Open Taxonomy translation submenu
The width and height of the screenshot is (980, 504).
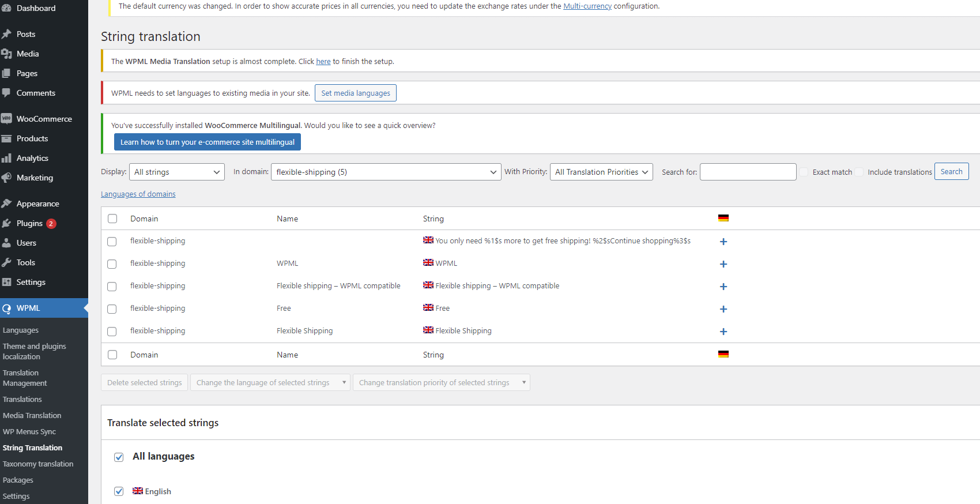pos(38,464)
